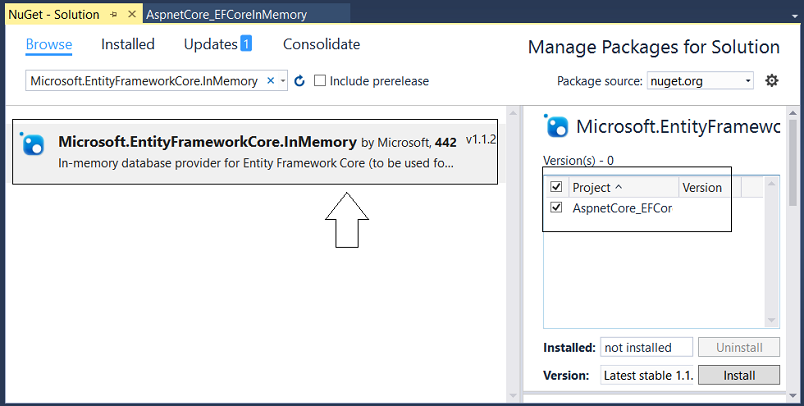Select Microsoft.EntityFrameworkCore.InMemory package result
This screenshot has width=804, height=406.
(255, 152)
